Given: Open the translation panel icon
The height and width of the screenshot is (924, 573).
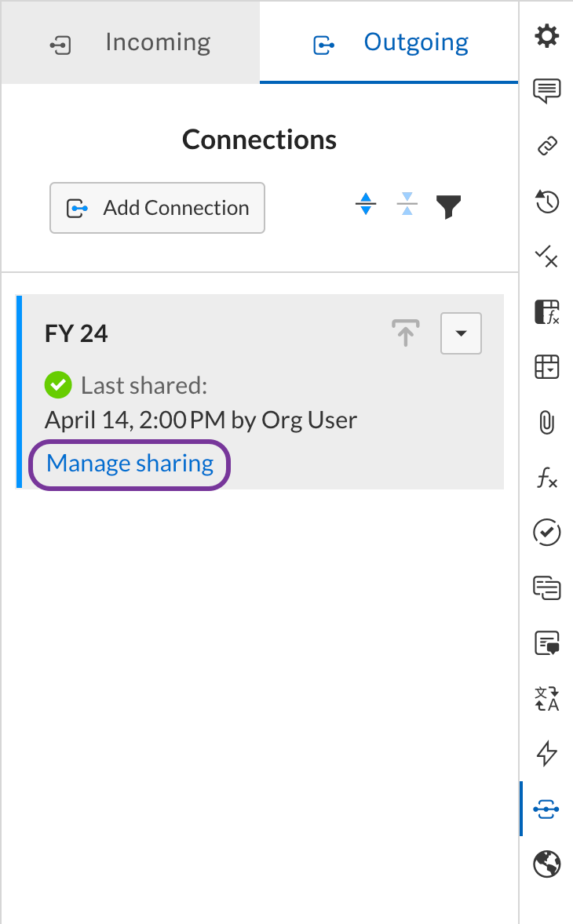Looking at the screenshot, I should click(546, 698).
